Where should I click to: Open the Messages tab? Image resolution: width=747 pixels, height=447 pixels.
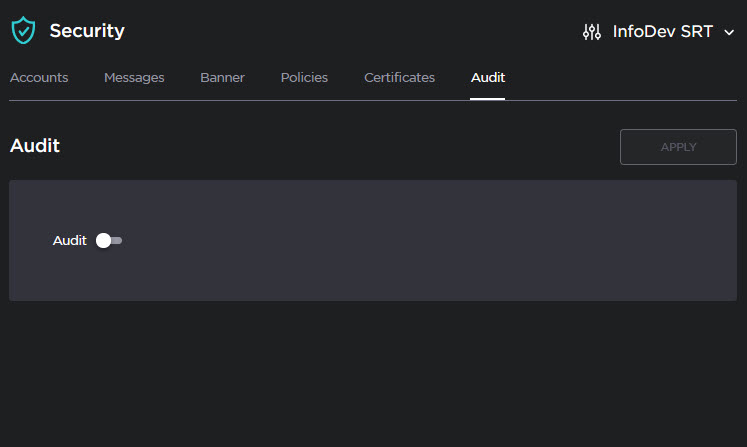[134, 77]
